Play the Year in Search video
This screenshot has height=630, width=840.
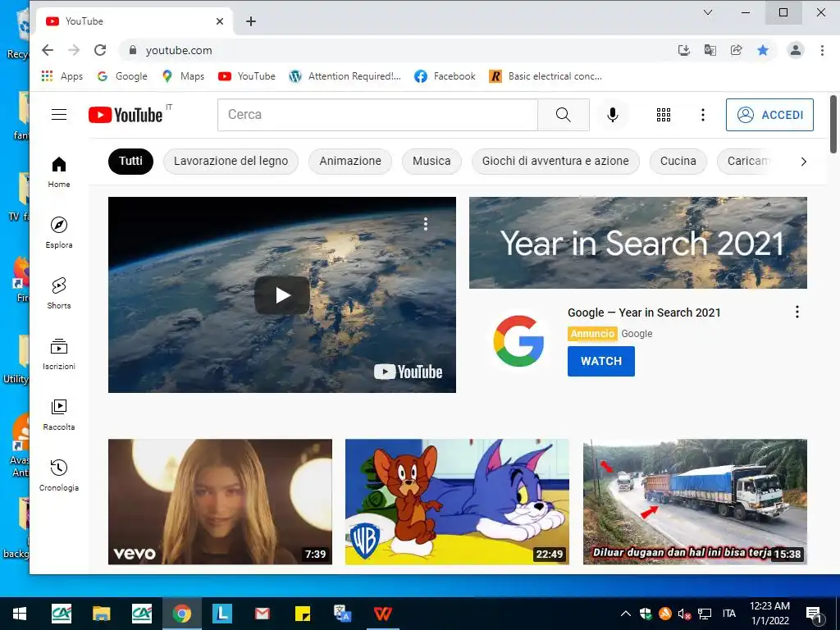tap(282, 294)
